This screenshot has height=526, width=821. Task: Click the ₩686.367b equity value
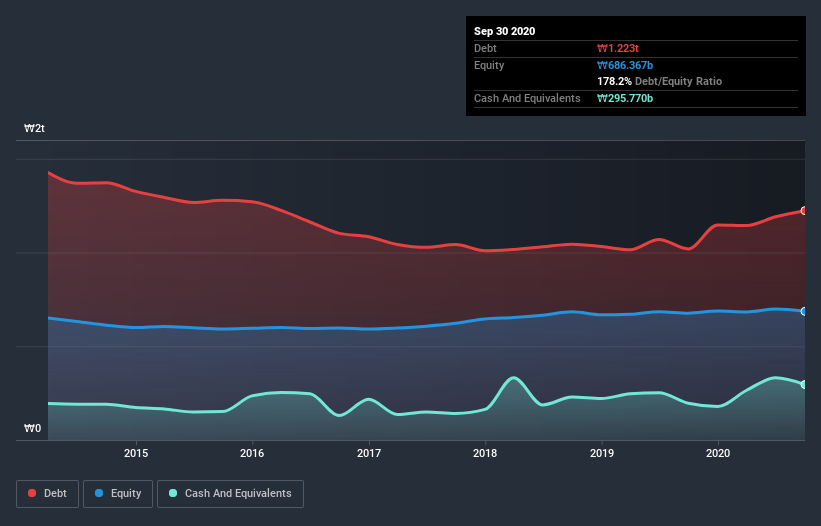coord(625,65)
